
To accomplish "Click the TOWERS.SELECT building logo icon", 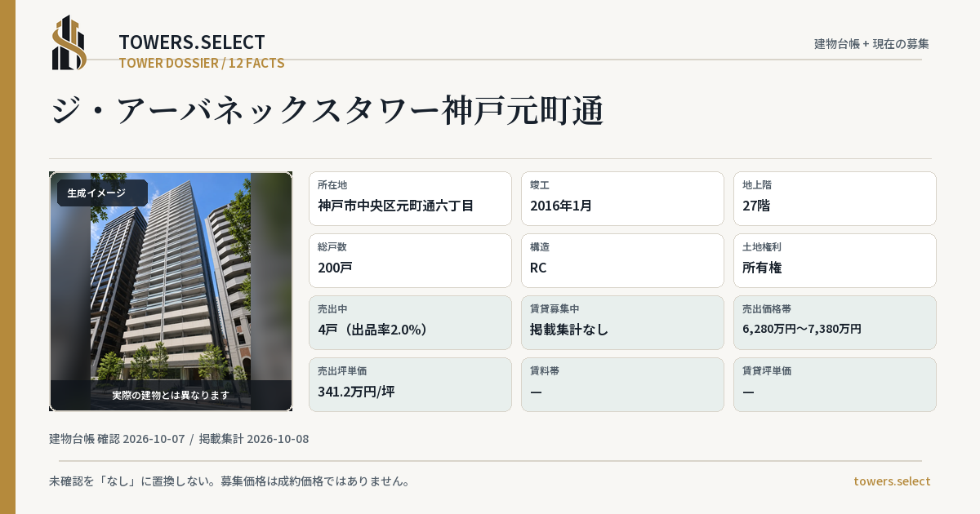I will click(x=69, y=42).
